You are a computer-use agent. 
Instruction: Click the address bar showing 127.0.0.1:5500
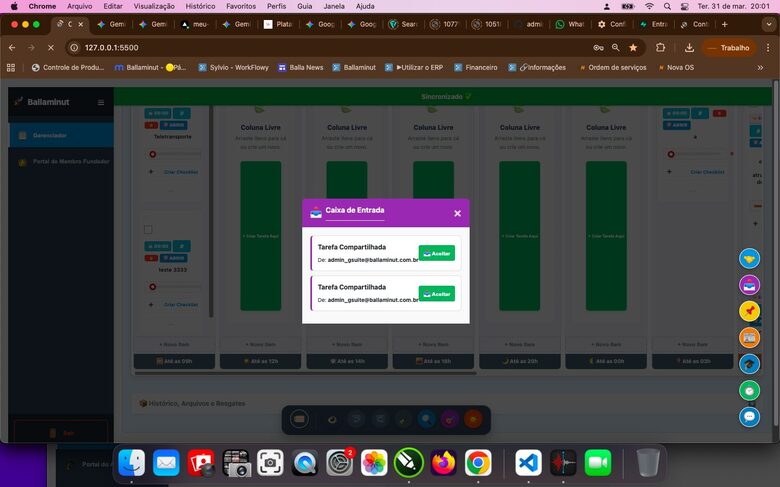(x=300, y=47)
